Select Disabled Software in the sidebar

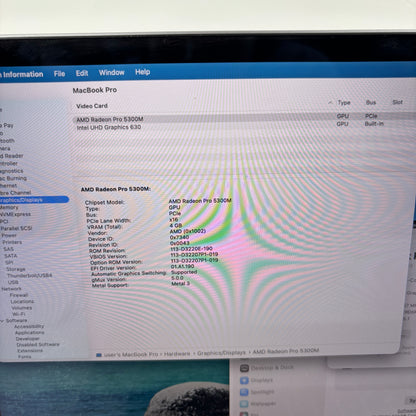[38, 344]
